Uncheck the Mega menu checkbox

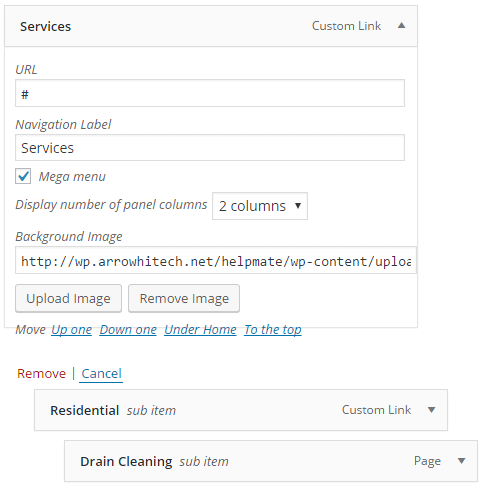click(23, 176)
